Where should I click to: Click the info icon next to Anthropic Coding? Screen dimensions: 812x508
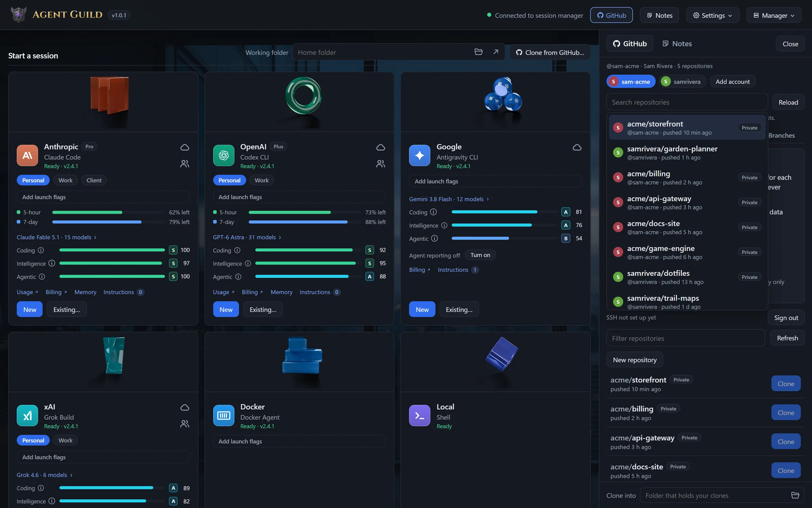click(41, 250)
